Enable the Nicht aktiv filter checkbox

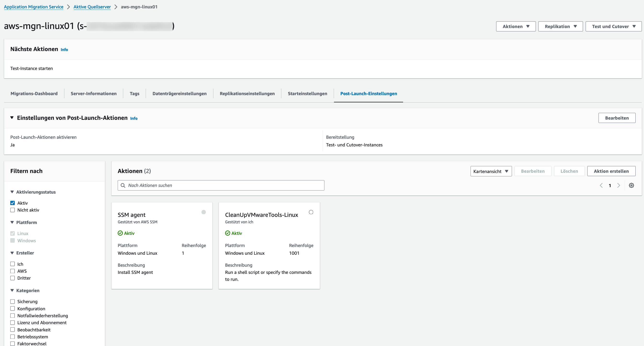pos(12,210)
